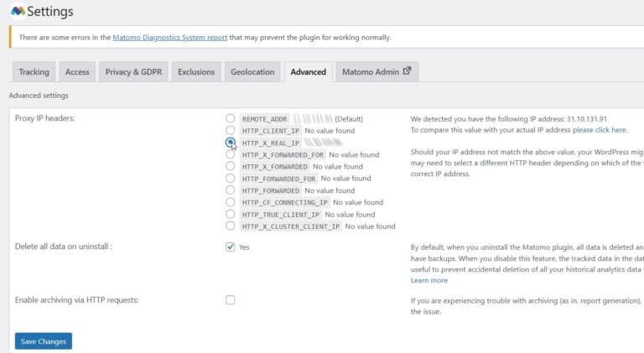Select the Advanced tab
This screenshot has height=353, width=644.
308,72
